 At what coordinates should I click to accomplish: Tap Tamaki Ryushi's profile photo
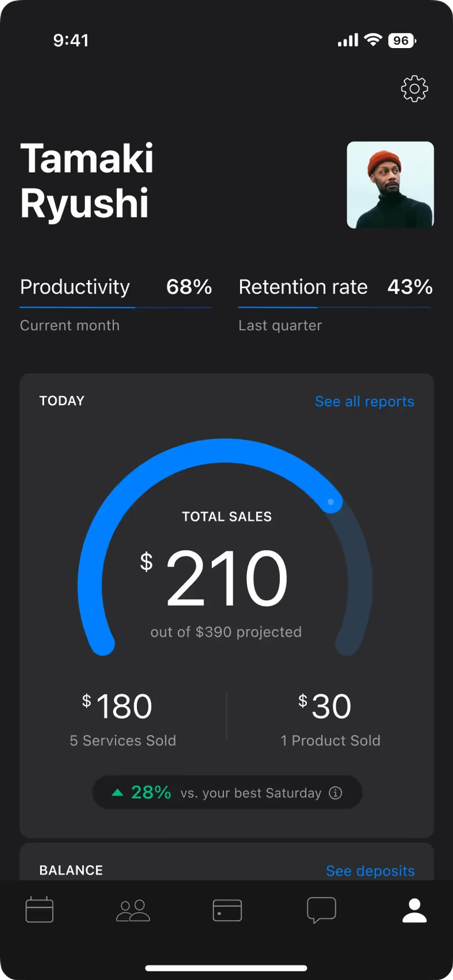pos(390,185)
